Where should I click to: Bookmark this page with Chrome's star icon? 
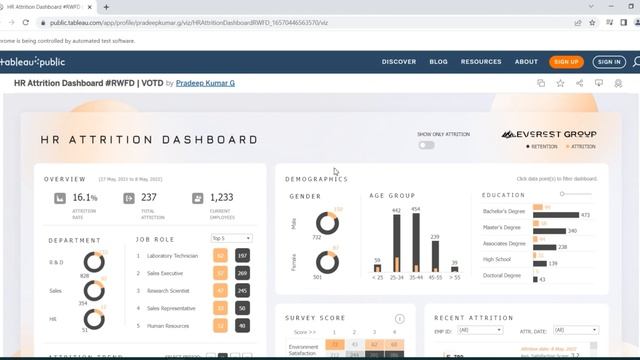point(592,23)
